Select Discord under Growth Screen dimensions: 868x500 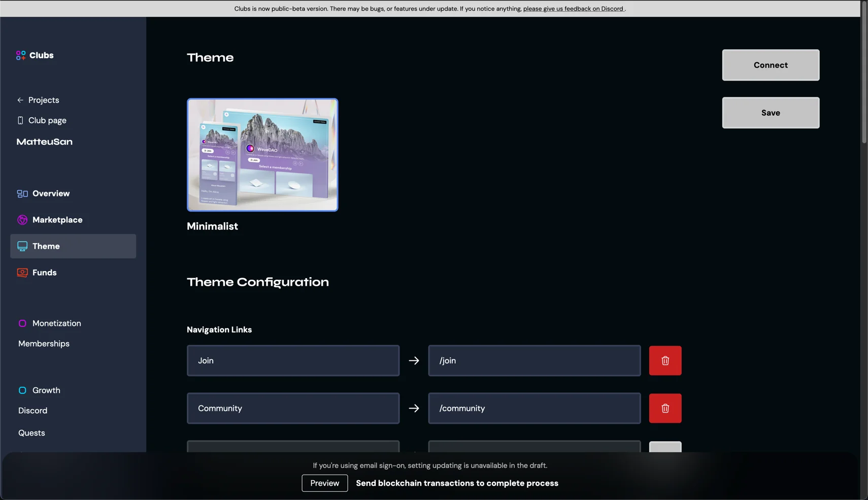pos(32,410)
